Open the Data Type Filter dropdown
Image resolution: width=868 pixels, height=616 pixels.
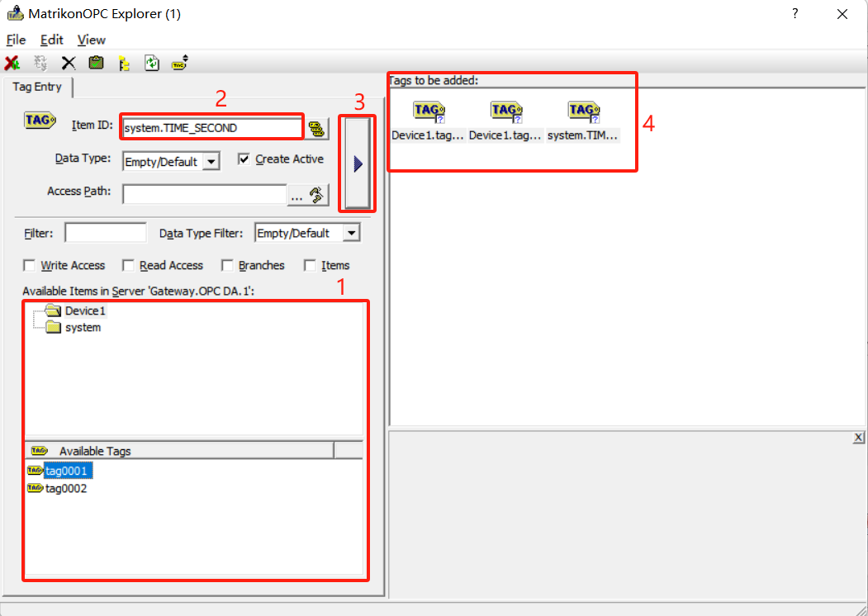click(352, 233)
